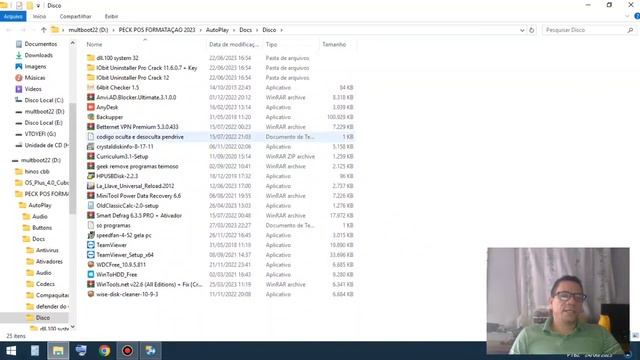640x360 pixels.
Task: Select WDCFree_10.9.5.811 file
Action: pos(121,264)
